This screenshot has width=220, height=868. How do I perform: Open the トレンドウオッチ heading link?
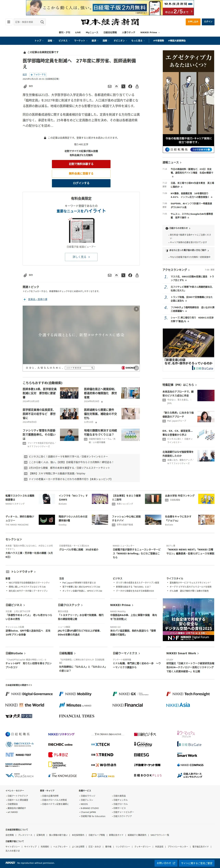coord(23,571)
